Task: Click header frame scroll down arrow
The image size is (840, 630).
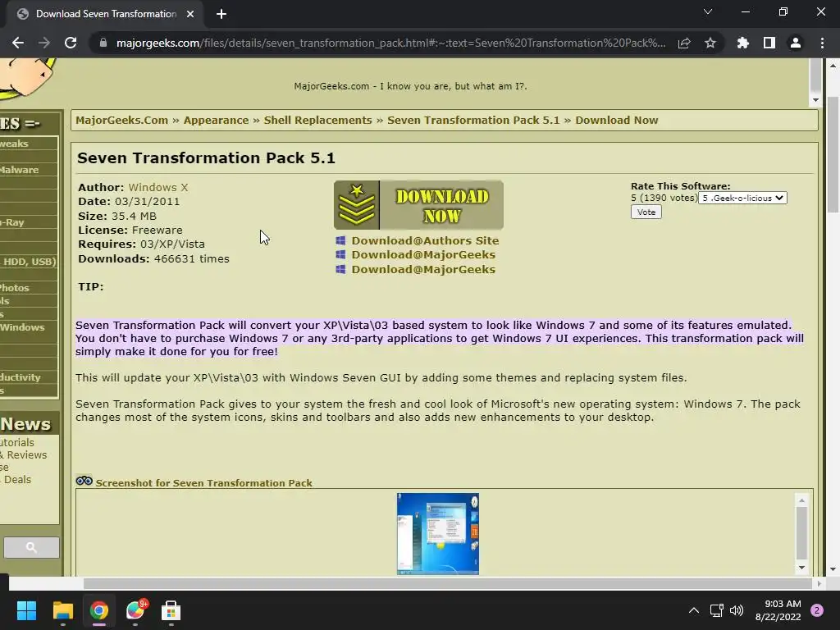Action: pyautogui.click(x=815, y=100)
